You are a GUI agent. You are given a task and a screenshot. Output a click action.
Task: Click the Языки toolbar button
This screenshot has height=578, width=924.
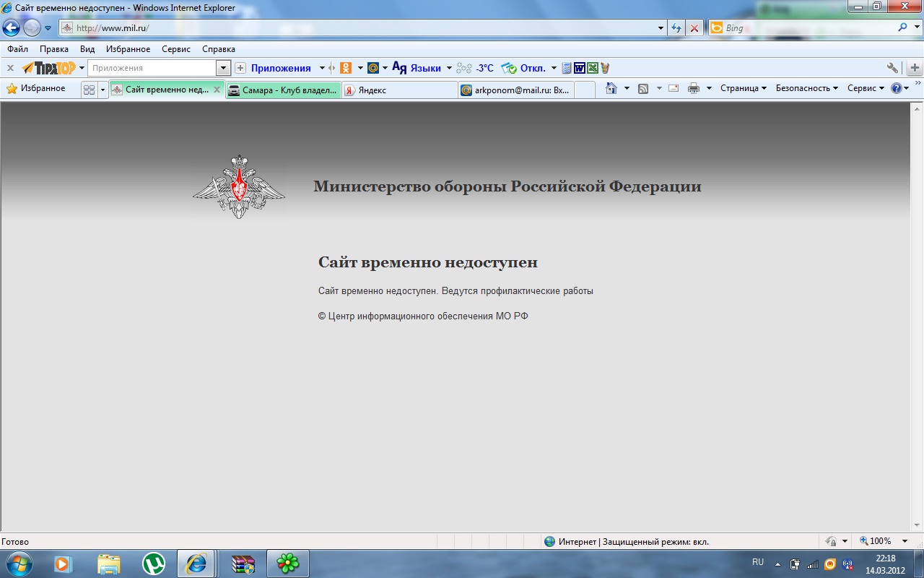[x=417, y=68]
